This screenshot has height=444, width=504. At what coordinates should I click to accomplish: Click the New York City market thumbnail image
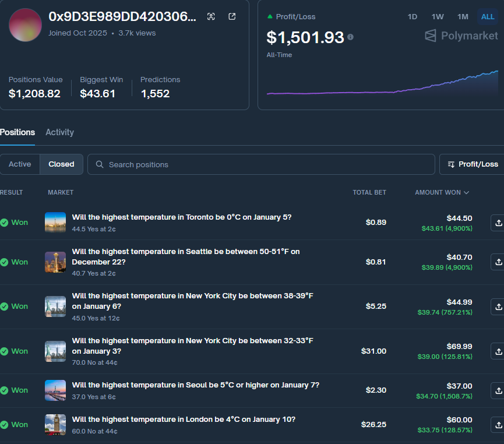(x=55, y=306)
